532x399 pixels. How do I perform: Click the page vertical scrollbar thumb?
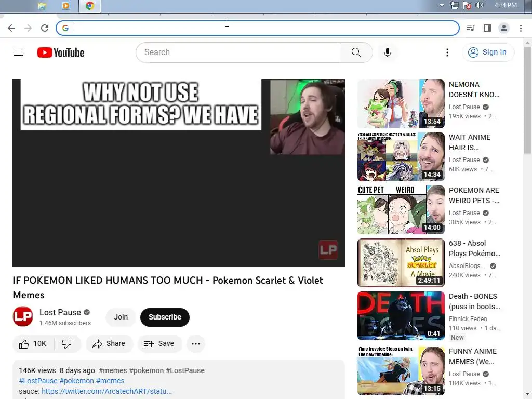(527, 100)
